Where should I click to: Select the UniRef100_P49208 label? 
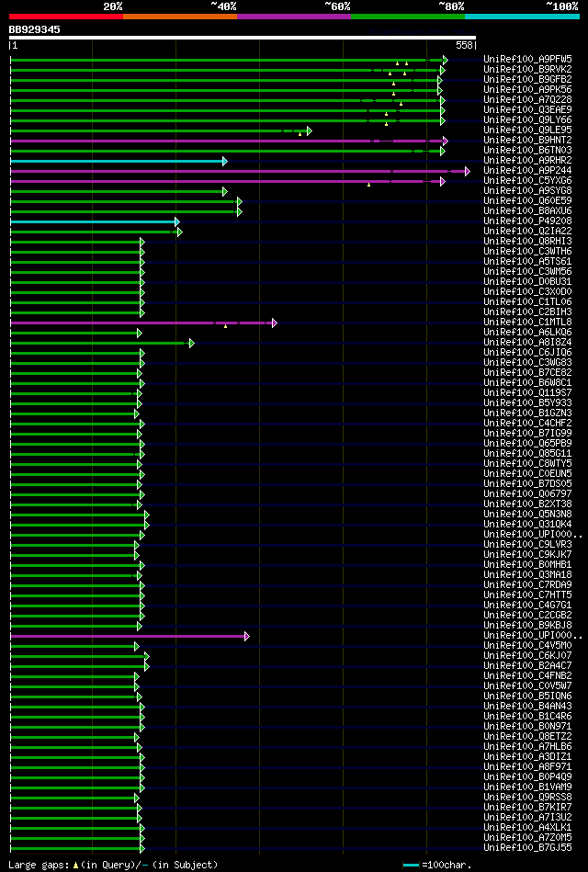coord(528,221)
